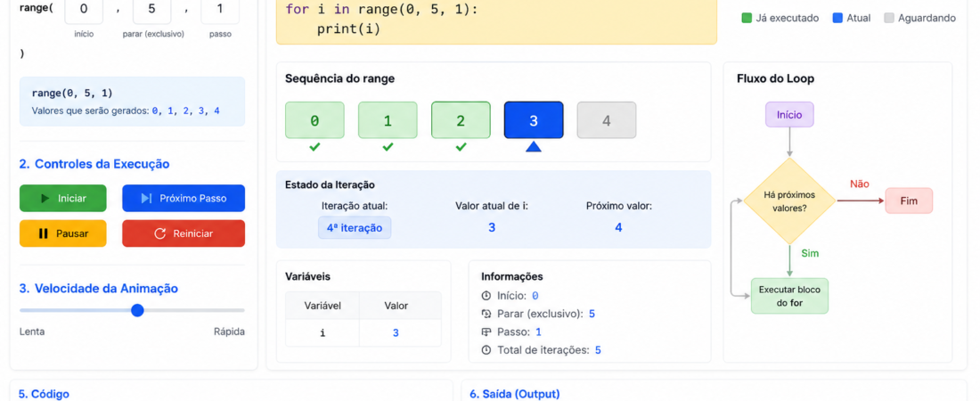Viewport: 980px width, 401px height.
Task: Select the gray waiting sequence box 4
Action: (x=606, y=120)
